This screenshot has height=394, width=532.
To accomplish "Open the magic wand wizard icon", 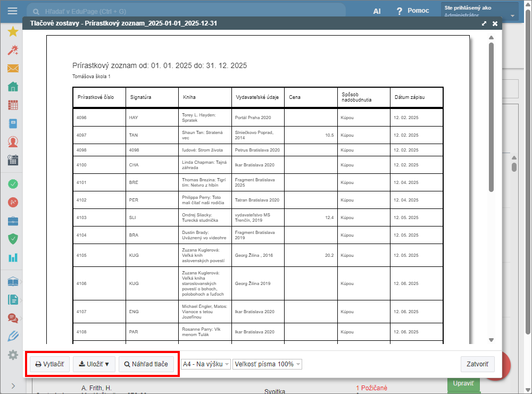I will [13, 50].
